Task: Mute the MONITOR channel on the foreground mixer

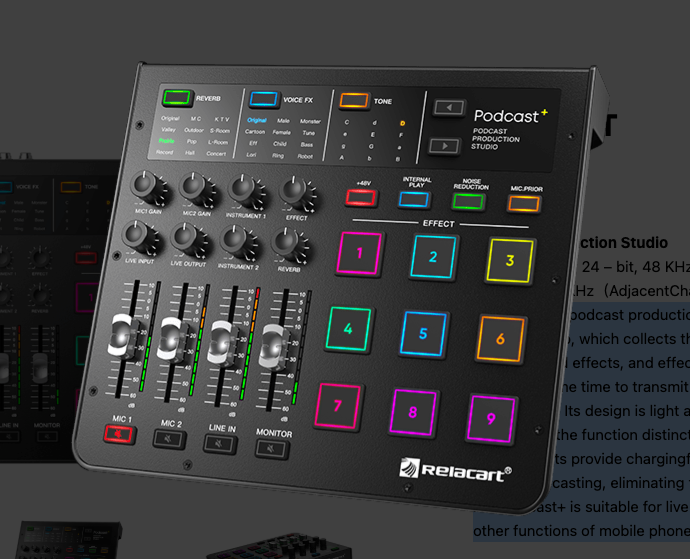Action: (x=272, y=449)
